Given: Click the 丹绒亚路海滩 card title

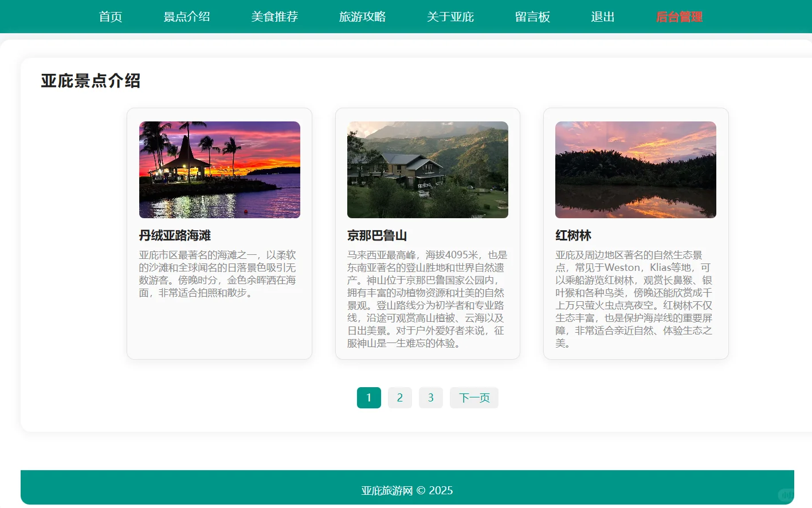Looking at the screenshot, I should coord(175,235).
